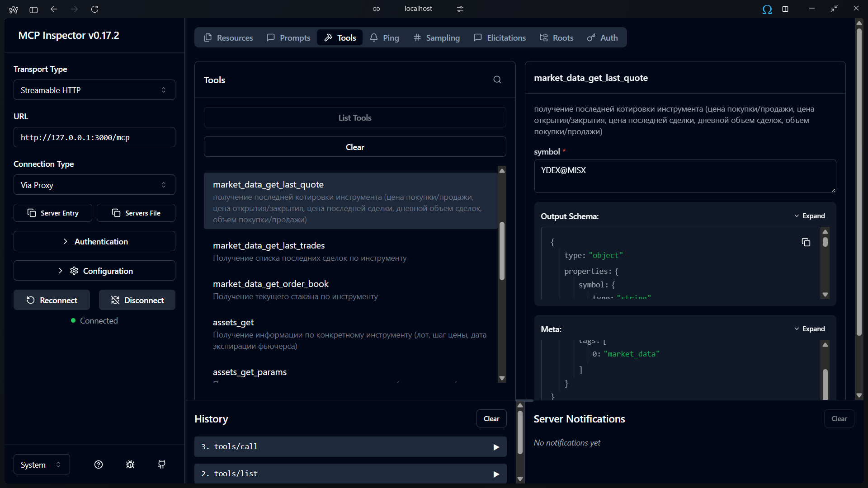Copy the Output Schema JSON
This screenshot has height=488, width=868.
(806, 243)
